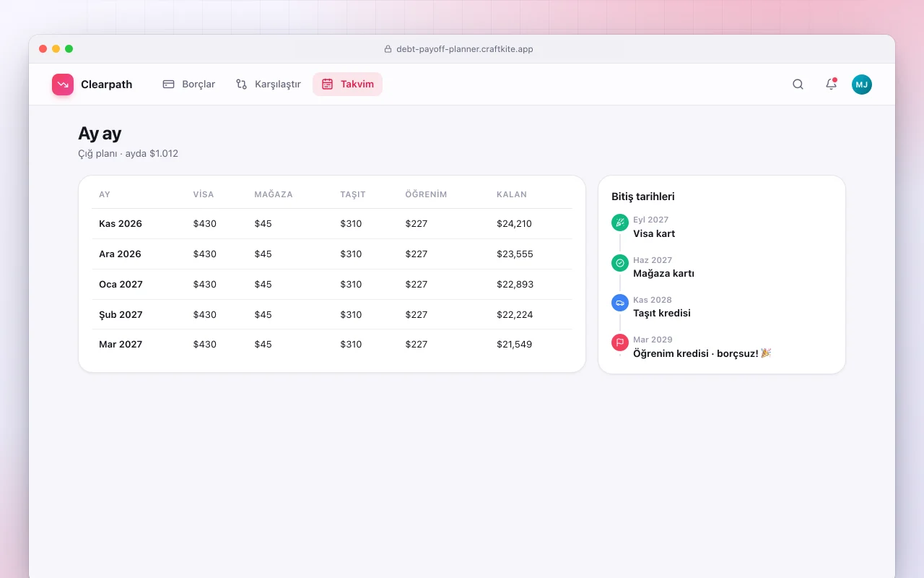Open the Borçlar tab

tap(189, 85)
